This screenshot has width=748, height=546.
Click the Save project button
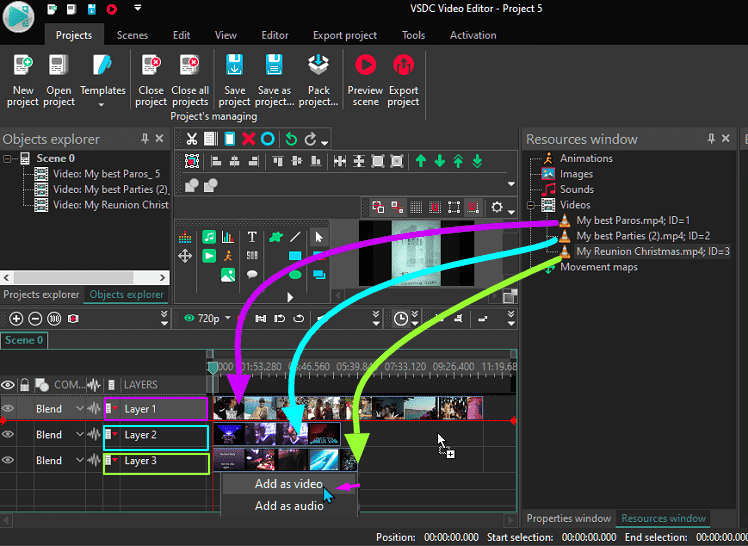click(234, 81)
